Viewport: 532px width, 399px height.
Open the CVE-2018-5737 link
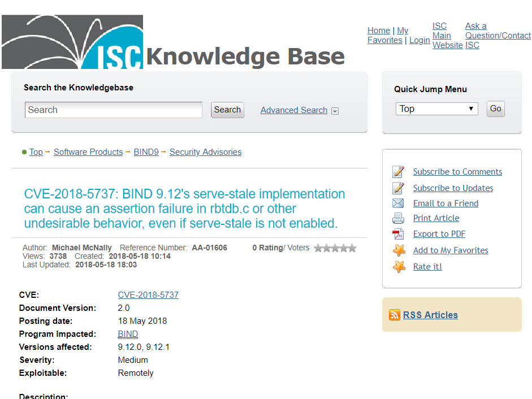(x=148, y=295)
